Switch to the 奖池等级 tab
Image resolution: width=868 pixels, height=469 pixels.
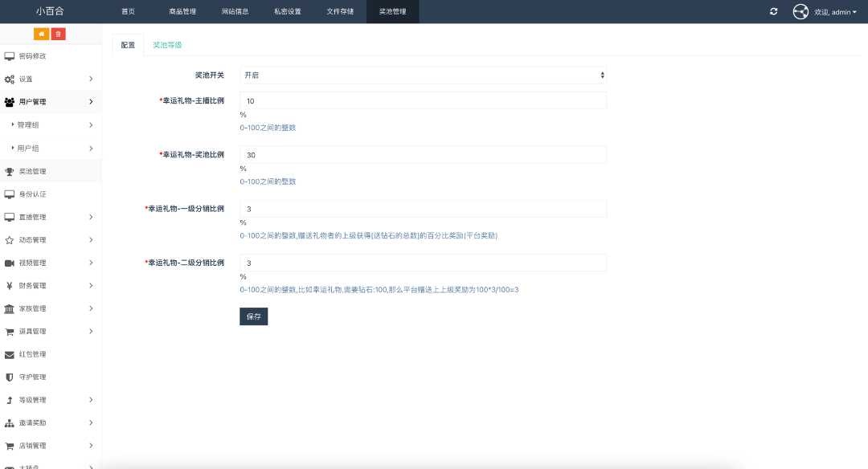point(167,45)
